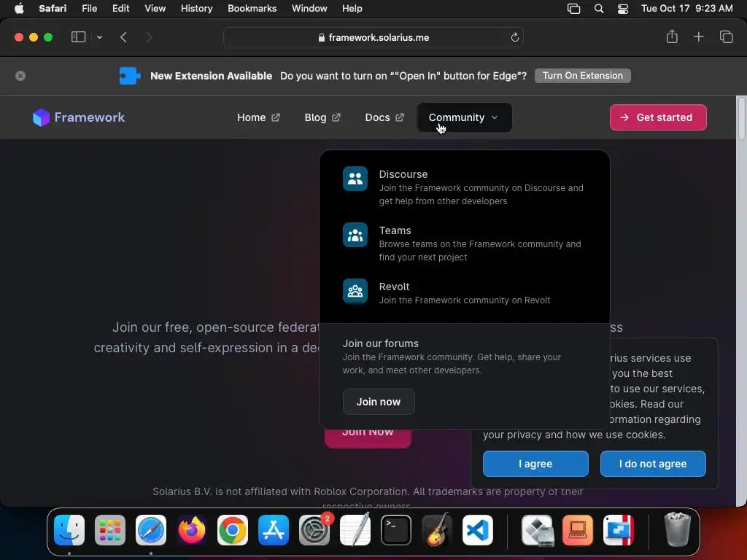
Task: Open the Apple menu
Action: tap(19, 9)
